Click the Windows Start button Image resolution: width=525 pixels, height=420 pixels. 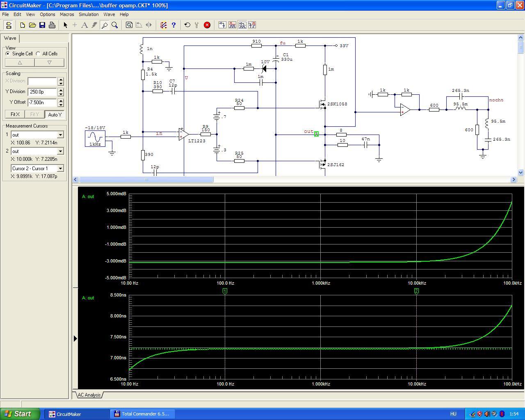20,414
